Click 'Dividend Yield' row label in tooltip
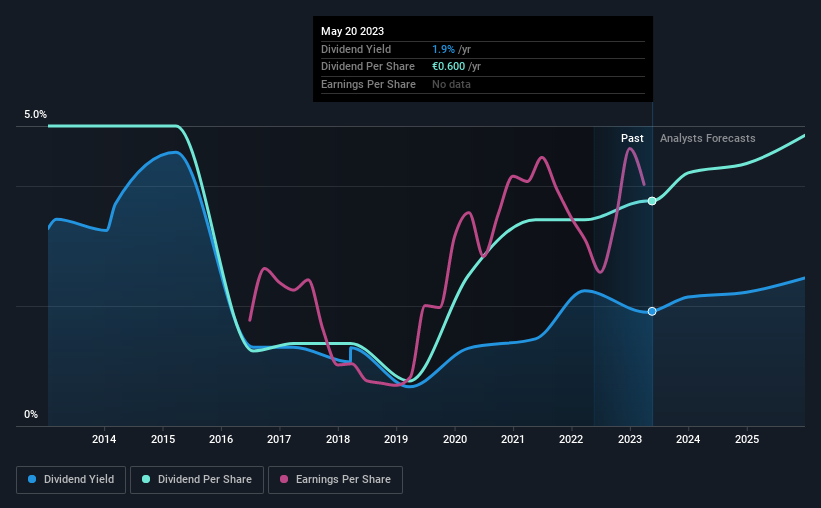 (356, 49)
